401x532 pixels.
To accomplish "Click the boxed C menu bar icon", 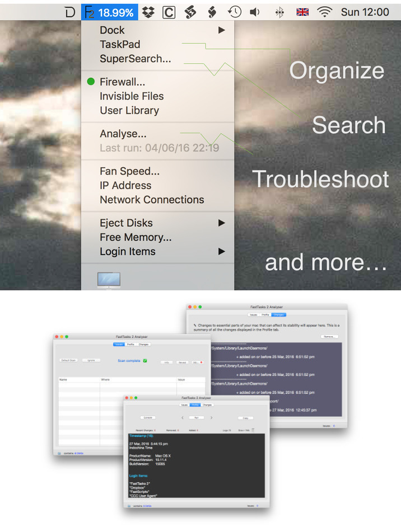I will (x=169, y=12).
